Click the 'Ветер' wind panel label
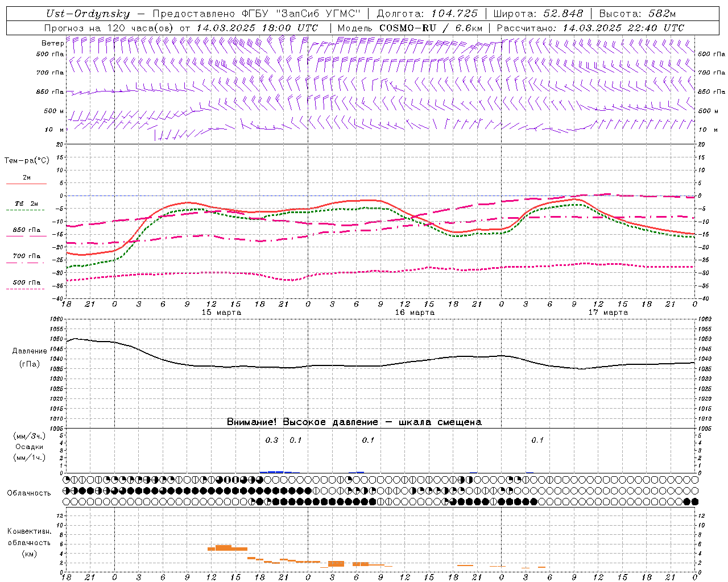The width and height of the screenshot is (728, 582). click(52, 43)
